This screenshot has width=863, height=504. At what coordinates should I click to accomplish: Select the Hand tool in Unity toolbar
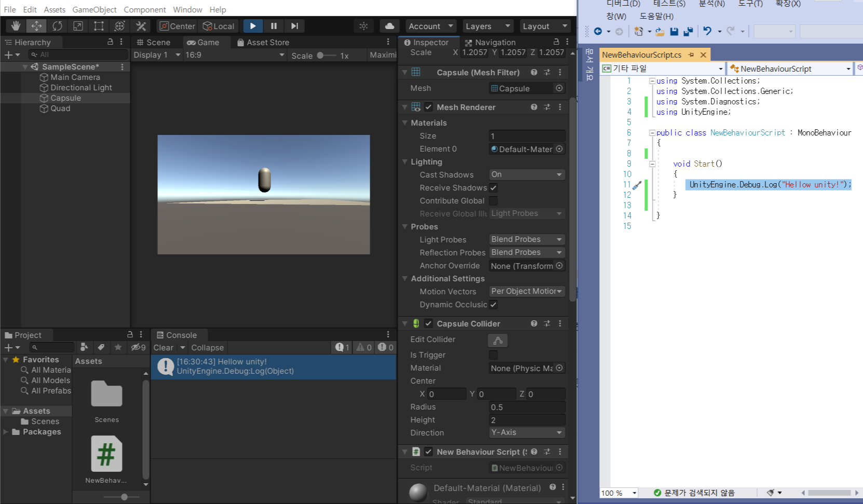(x=16, y=26)
